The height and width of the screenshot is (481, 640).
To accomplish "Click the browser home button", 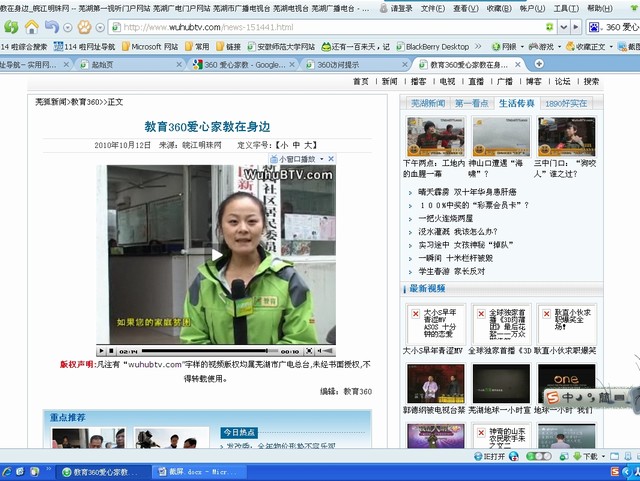I will (x=32, y=27).
